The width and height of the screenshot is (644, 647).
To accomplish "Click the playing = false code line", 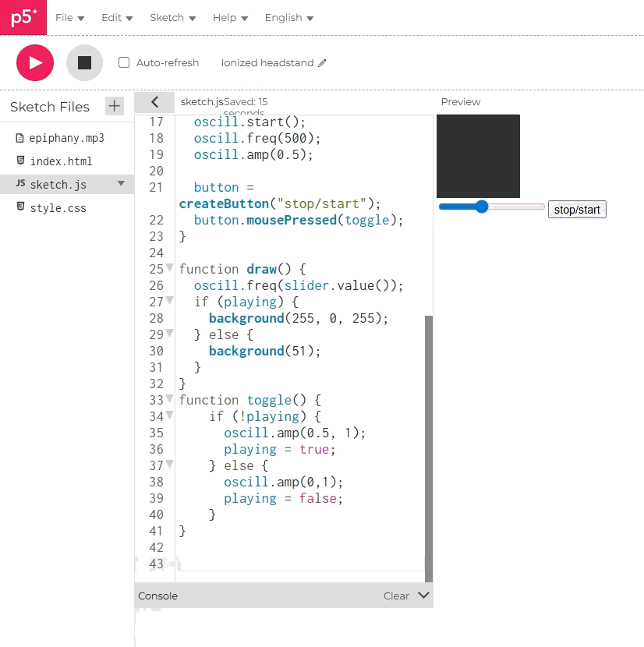I will (x=283, y=498).
